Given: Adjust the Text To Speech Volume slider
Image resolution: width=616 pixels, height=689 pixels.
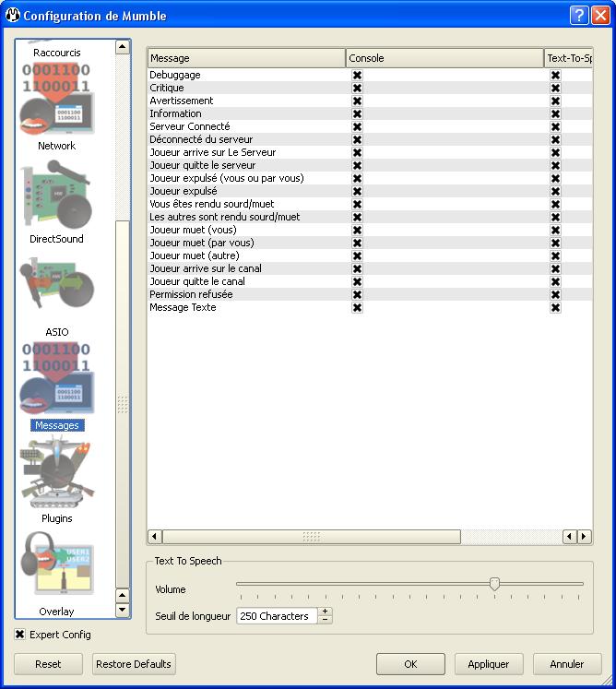Looking at the screenshot, I should [x=494, y=584].
